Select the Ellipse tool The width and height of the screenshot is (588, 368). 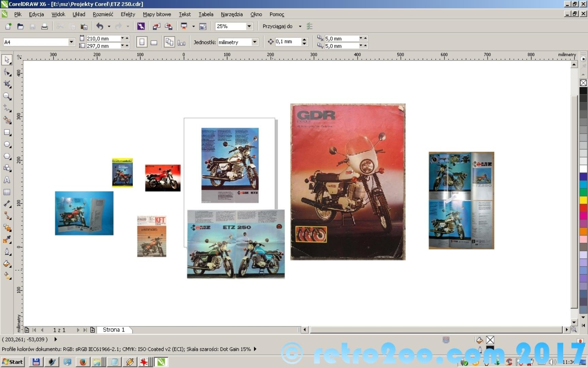tap(7, 144)
